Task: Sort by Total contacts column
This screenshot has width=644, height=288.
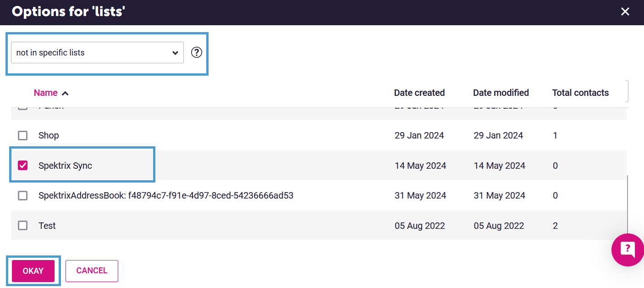Action: [580, 93]
